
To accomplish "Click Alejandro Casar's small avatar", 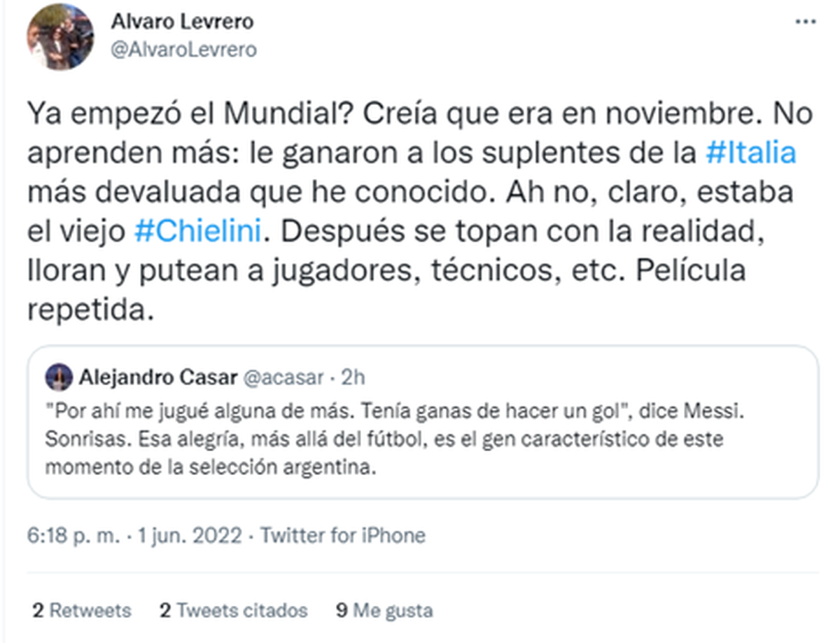I will tap(59, 378).
